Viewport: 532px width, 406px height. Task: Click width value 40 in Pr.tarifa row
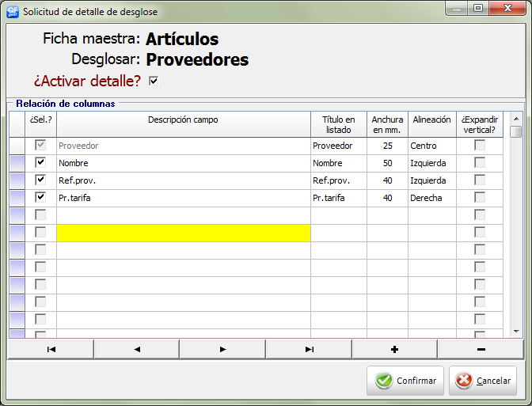[x=387, y=198]
